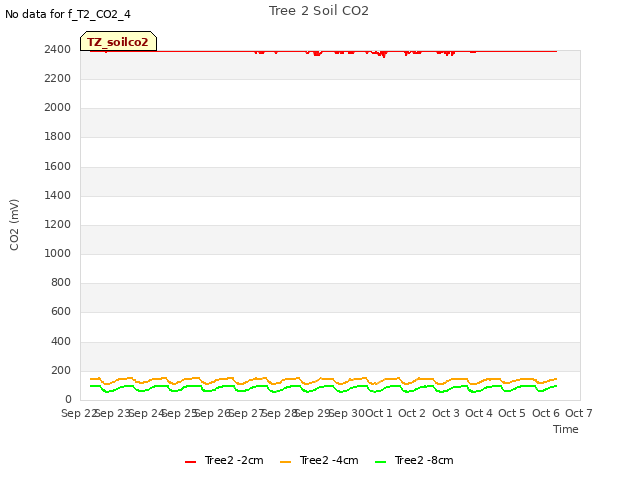The width and height of the screenshot is (640, 480).
Task: Click the 1200 y-axis tick label
Action: [x=58, y=224]
